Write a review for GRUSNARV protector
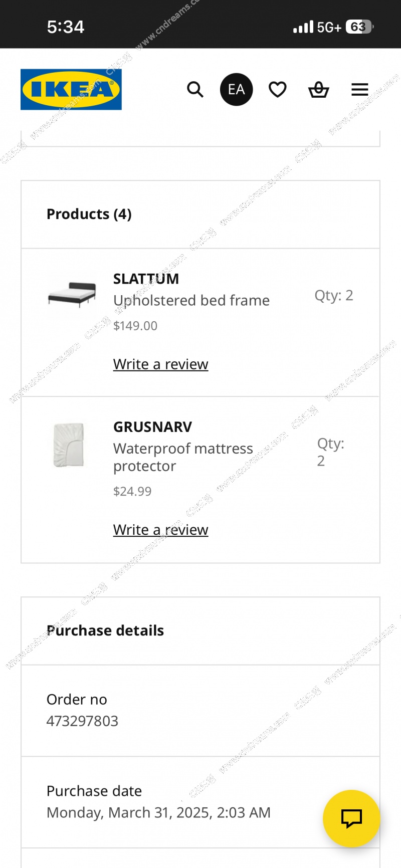 point(160,530)
